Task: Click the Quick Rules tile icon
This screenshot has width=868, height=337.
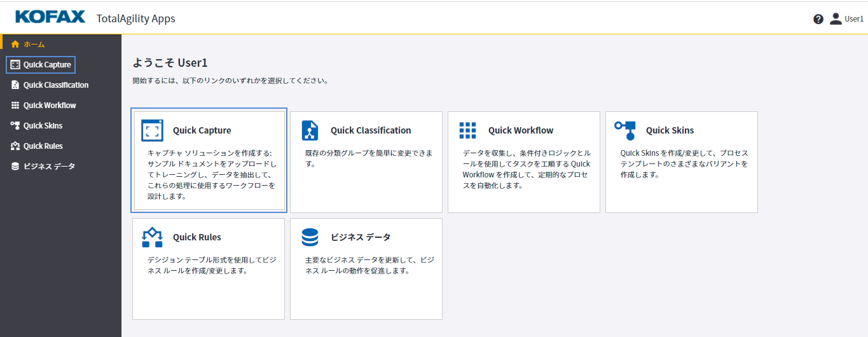Action: click(x=152, y=237)
